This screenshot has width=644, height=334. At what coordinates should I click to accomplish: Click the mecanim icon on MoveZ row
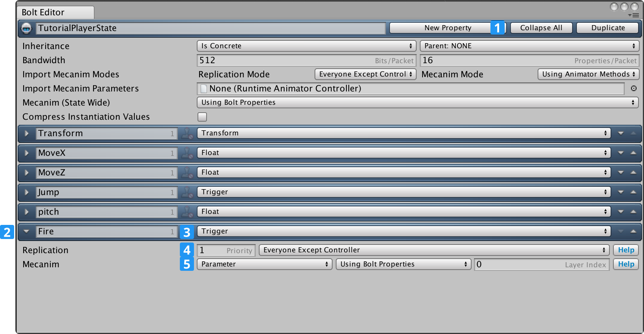(x=187, y=173)
